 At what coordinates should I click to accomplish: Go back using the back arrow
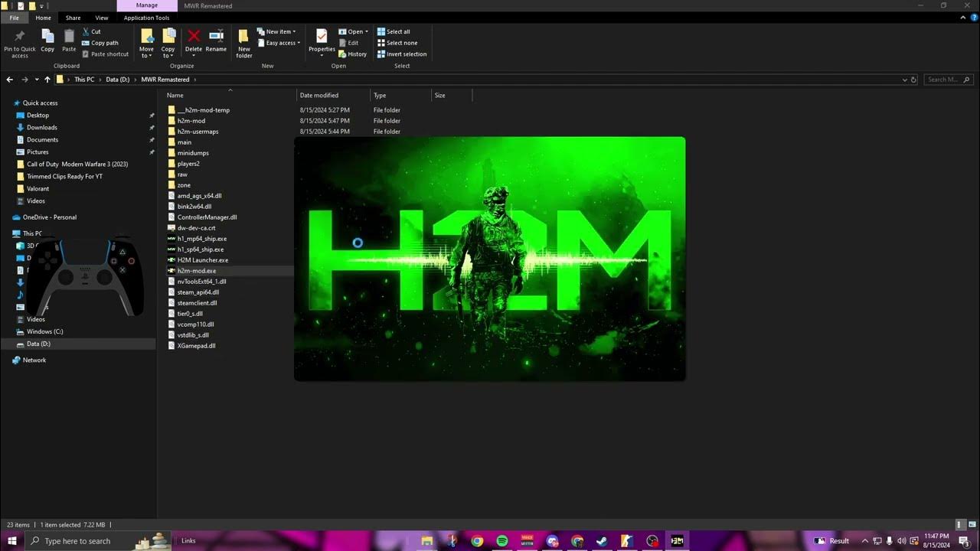pos(10,80)
